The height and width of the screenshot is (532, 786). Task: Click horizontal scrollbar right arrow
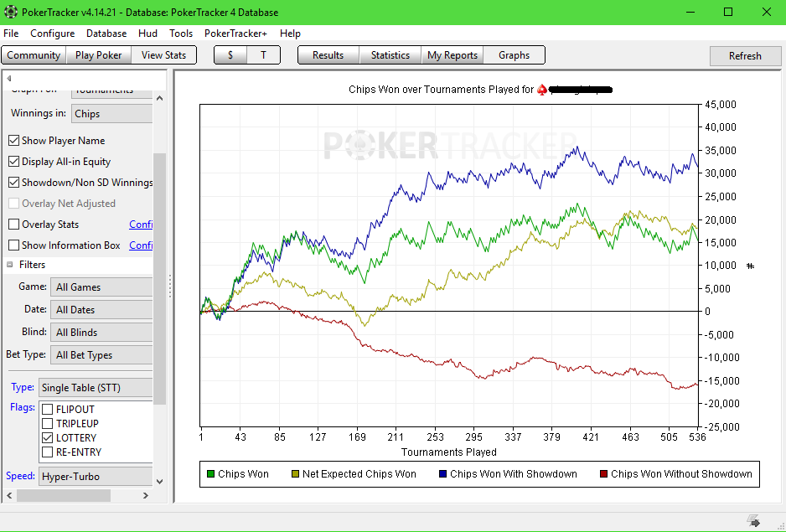(x=146, y=495)
